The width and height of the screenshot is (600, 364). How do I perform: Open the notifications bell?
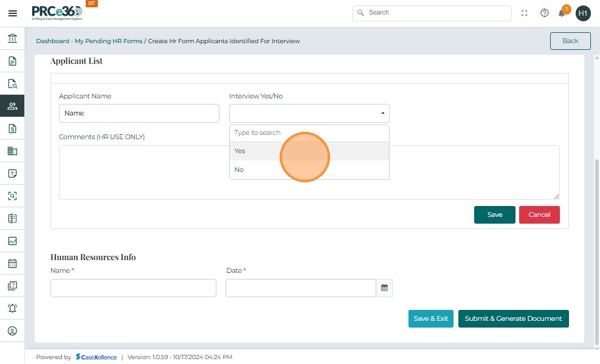(561, 13)
